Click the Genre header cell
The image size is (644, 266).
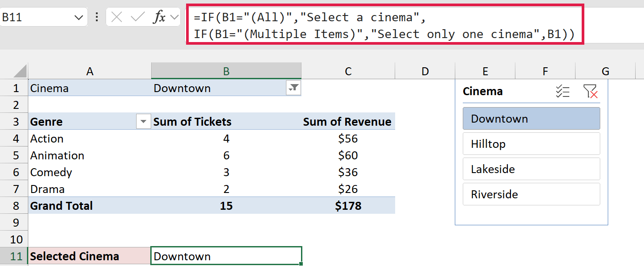(90, 122)
